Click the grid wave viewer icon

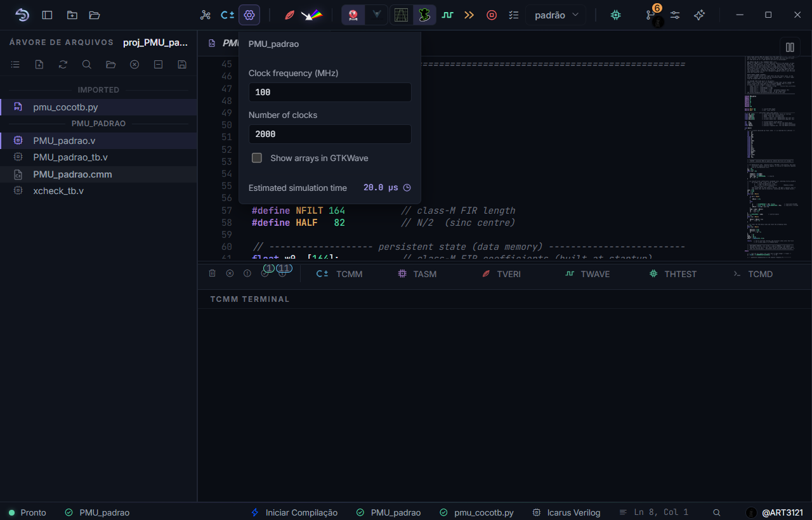tap(401, 15)
